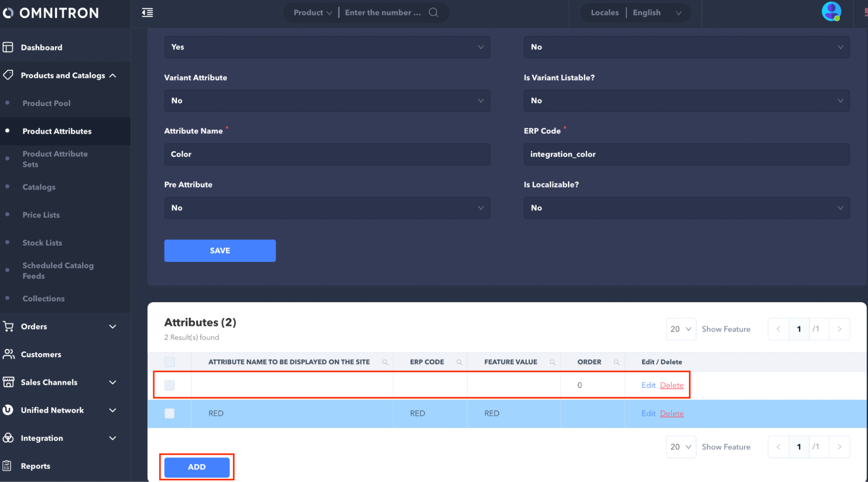This screenshot has width=868, height=482.
Task: Check the checkbox in the RED row
Action: click(x=169, y=413)
